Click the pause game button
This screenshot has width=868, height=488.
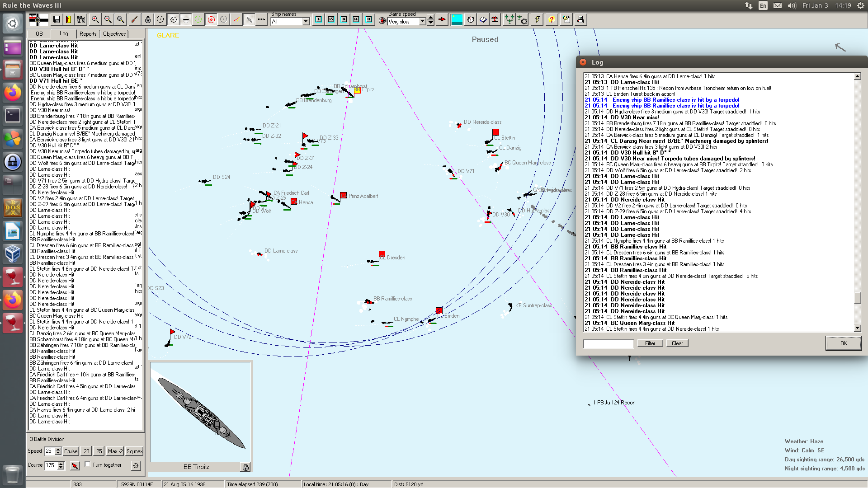[369, 19]
